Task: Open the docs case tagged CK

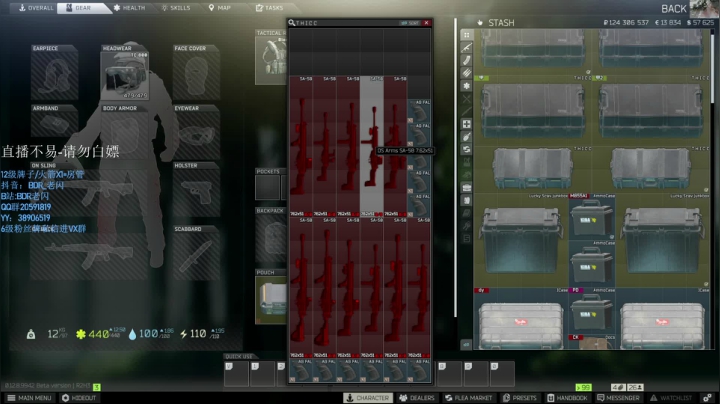Action: click(x=591, y=342)
